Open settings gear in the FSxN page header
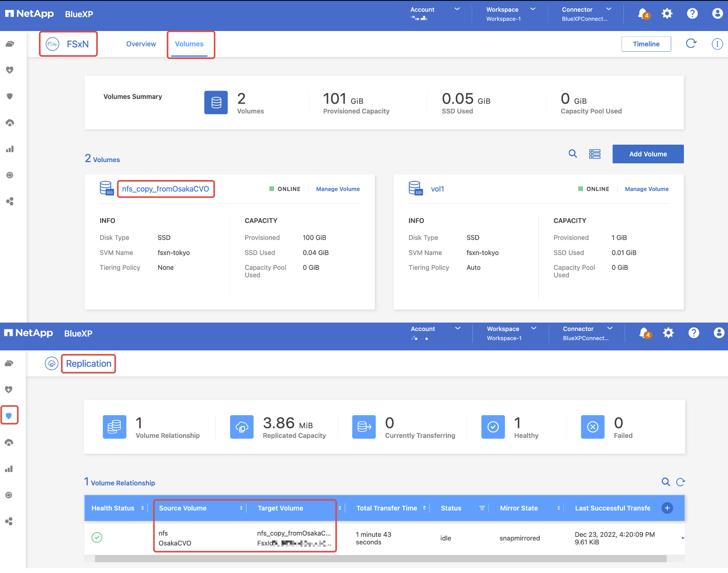Image resolution: width=728 pixels, height=573 pixels. 667,14
